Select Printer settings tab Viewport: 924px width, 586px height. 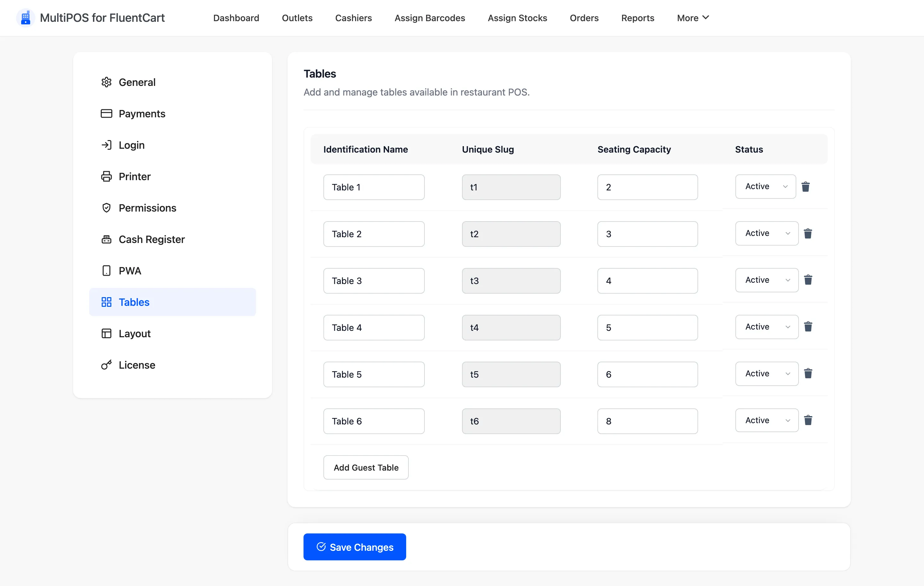tap(172, 176)
